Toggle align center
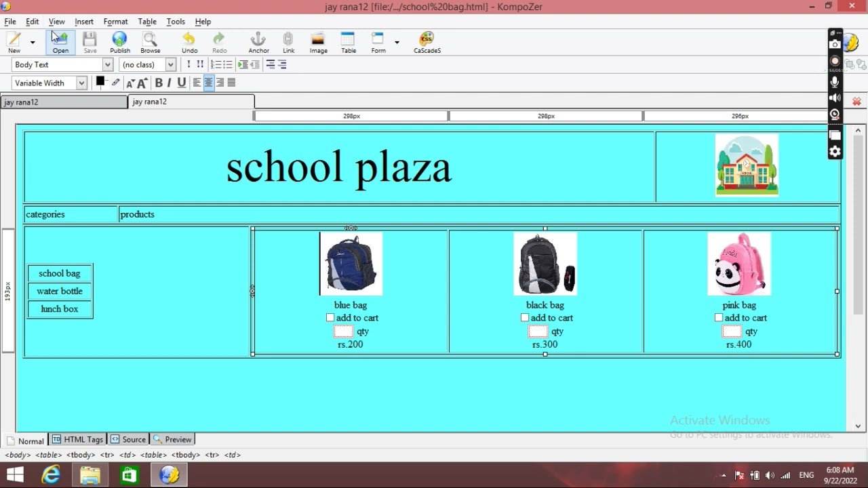Screen dimensions: 868x488 (208, 83)
